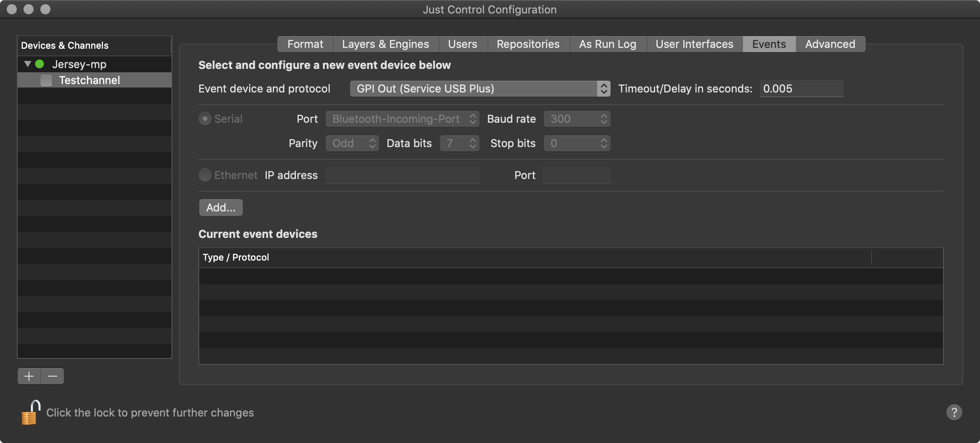
Task: Select the Events tab
Action: [x=769, y=44]
